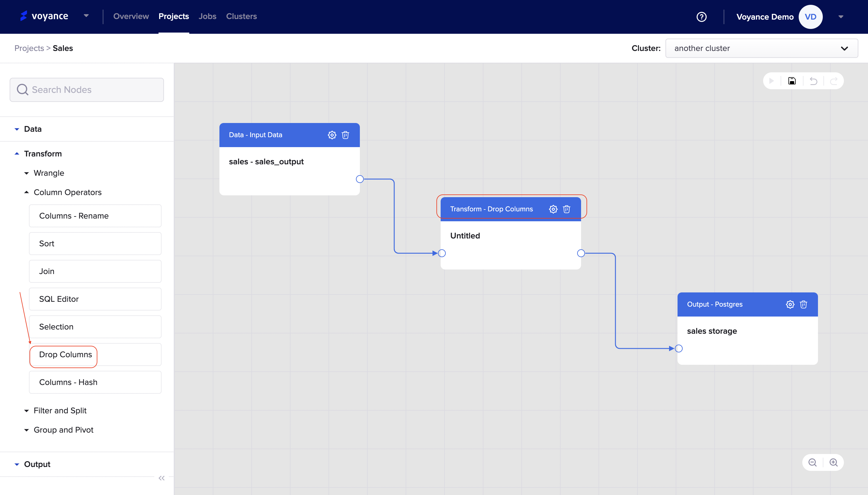Select the SQL Editor node
This screenshot has width=868, height=495.
[x=95, y=299]
